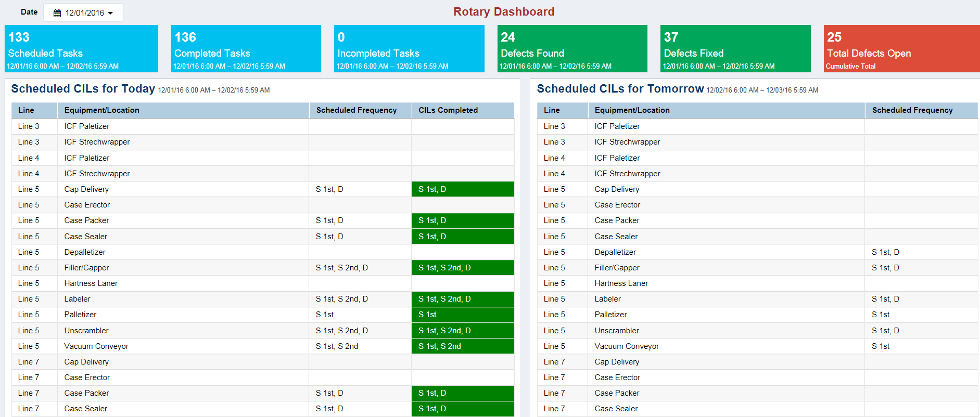Select green completed cell for Line 5 Labeler
The width and height of the screenshot is (980, 417).
[x=463, y=299]
